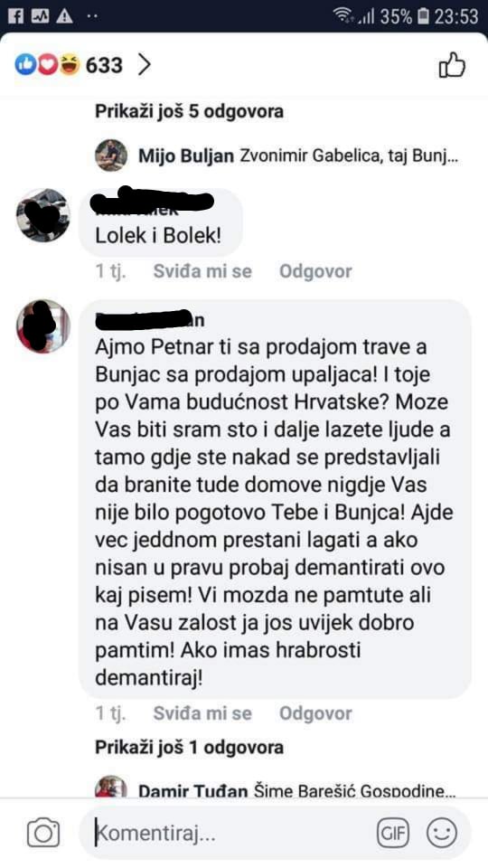Open reactions list via arrow next to 633

[x=144, y=65]
